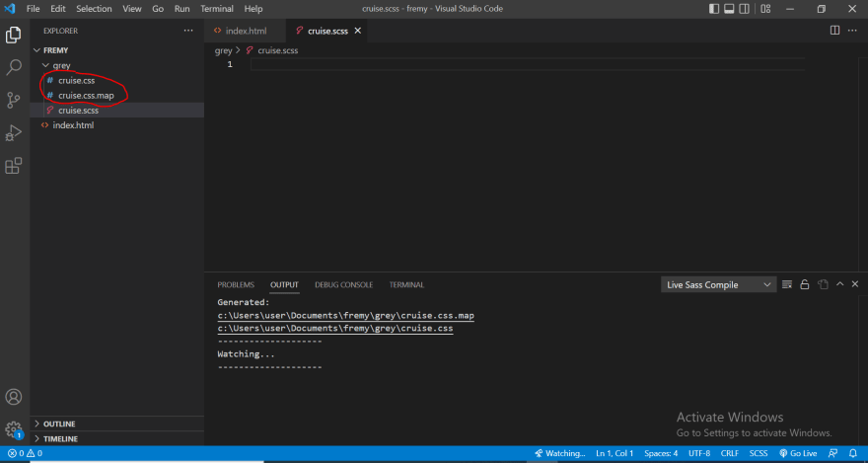
Task: Maximize the panel with chevron up
Action: pyautogui.click(x=839, y=284)
